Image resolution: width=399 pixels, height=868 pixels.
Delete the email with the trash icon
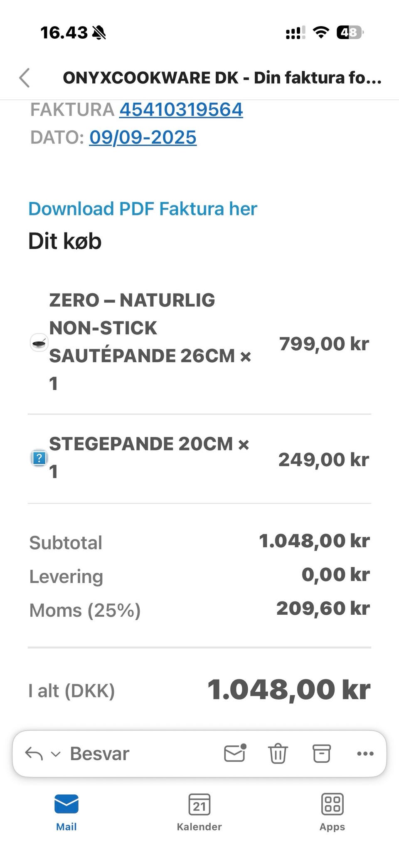[x=278, y=753]
